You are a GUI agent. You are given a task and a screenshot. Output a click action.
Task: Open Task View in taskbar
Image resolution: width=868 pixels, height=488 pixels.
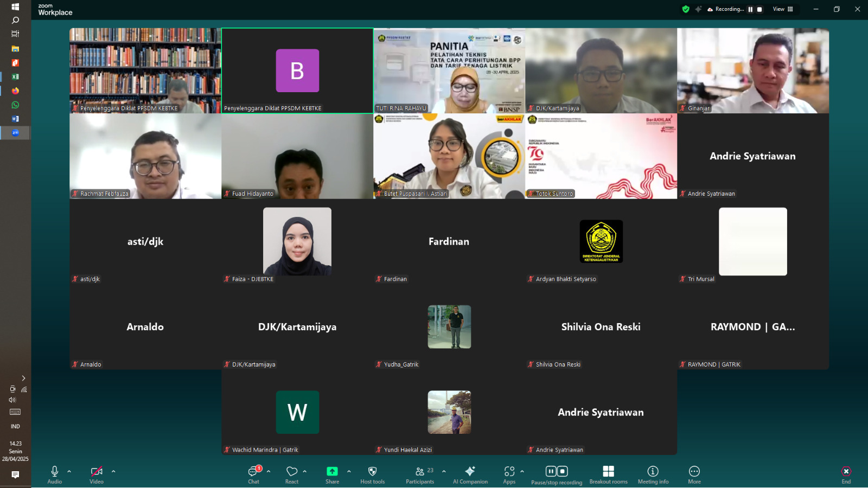[15, 34]
